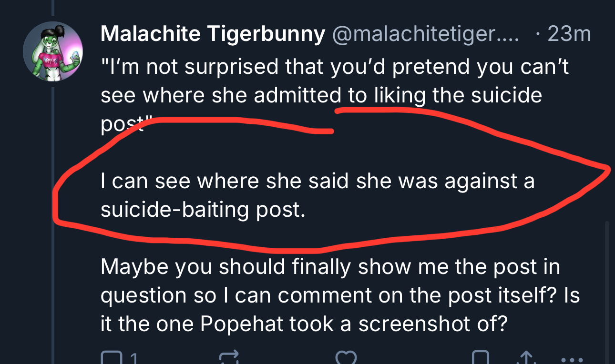Click the thread line segment above the avatar

pos(53,7)
